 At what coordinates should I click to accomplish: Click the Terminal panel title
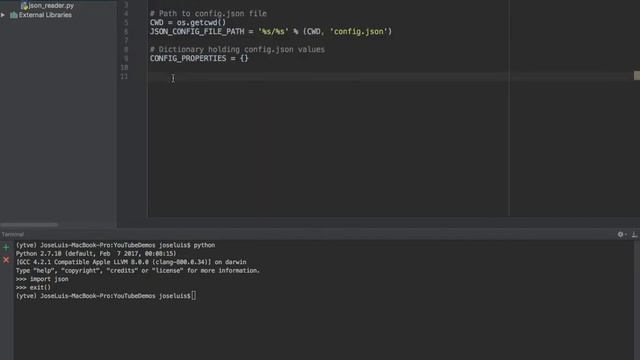pos(13,234)
